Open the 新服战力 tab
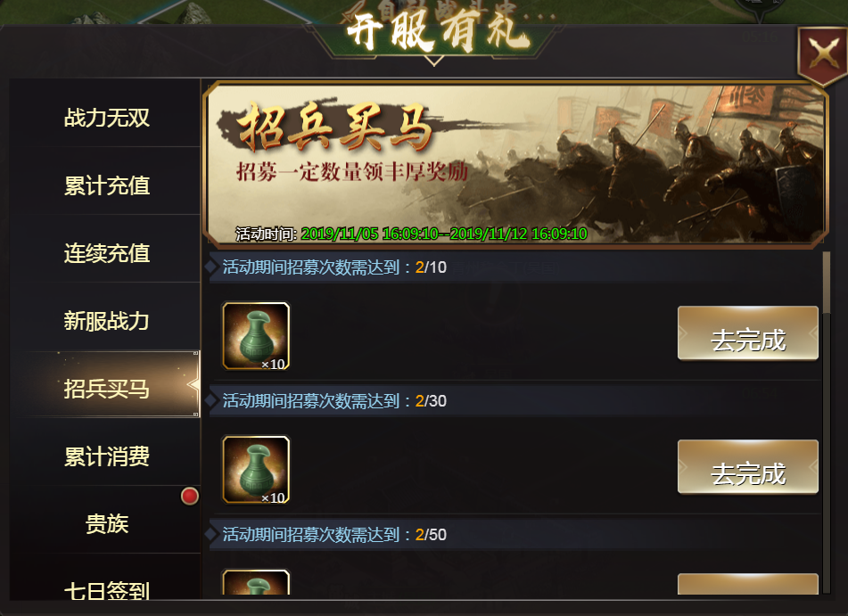Screen dimensions: 848x616 [106, 321]
